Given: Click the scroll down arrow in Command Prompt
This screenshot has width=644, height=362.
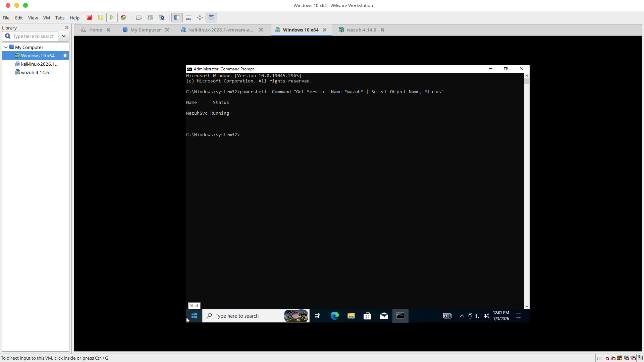Looking at the screenshot, I should point(527,306).
